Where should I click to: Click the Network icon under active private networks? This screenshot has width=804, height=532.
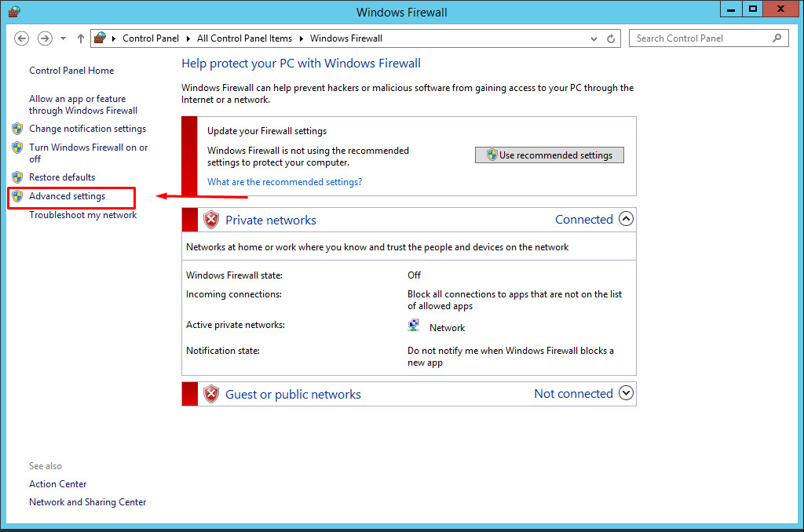[414, 326]
